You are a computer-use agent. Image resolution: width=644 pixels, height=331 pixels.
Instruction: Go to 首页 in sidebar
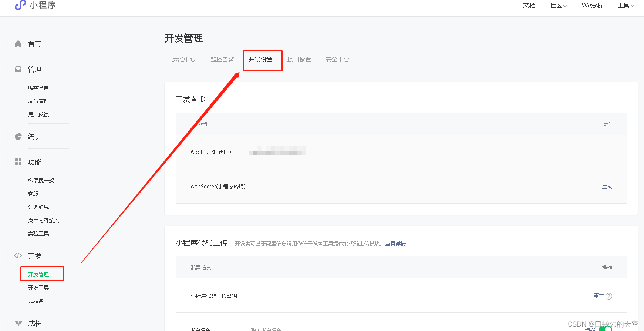click(x=35, y=44)
